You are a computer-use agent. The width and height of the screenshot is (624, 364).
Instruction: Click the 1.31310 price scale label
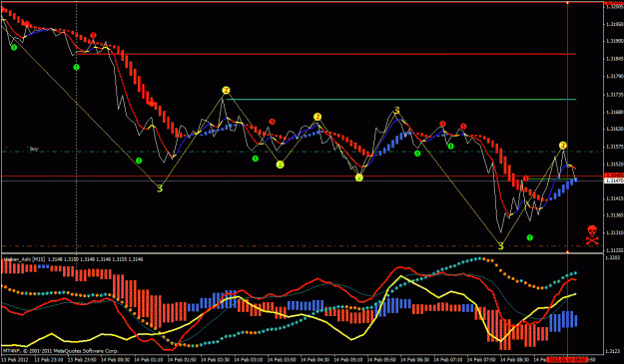click(614, 233)
